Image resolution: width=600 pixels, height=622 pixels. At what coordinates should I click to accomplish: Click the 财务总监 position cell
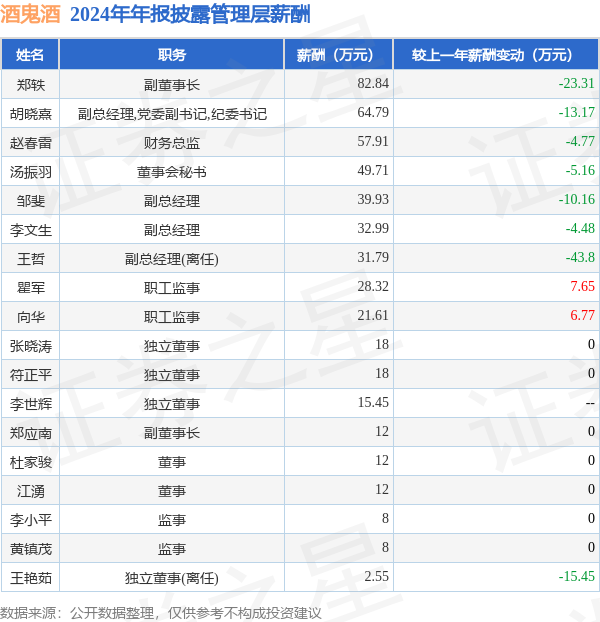coord(172,143)
